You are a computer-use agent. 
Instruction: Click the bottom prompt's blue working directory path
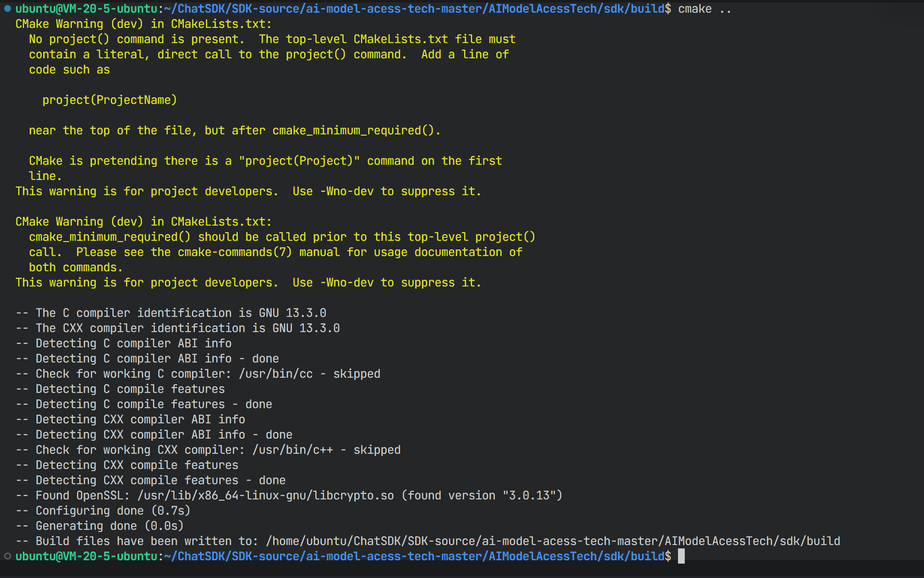(414, 556)
